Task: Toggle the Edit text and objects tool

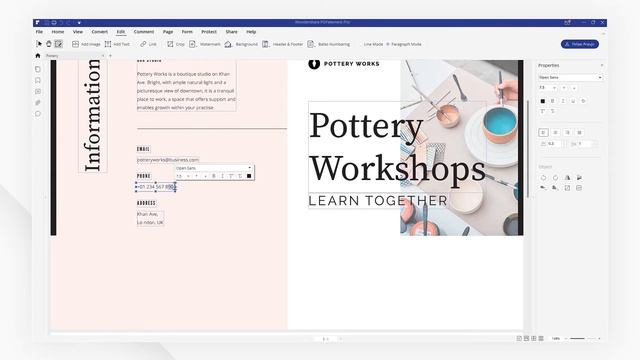Action: point(58,44)
